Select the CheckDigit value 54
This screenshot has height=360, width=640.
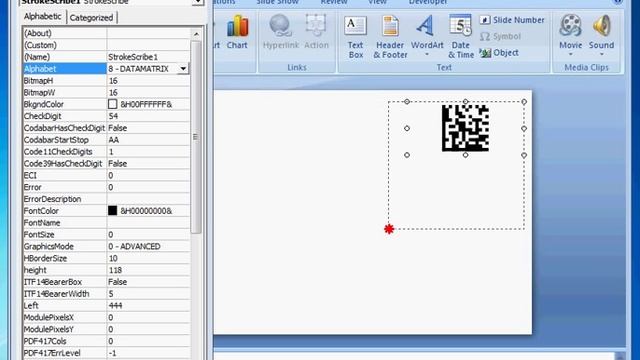click(148, 116)
